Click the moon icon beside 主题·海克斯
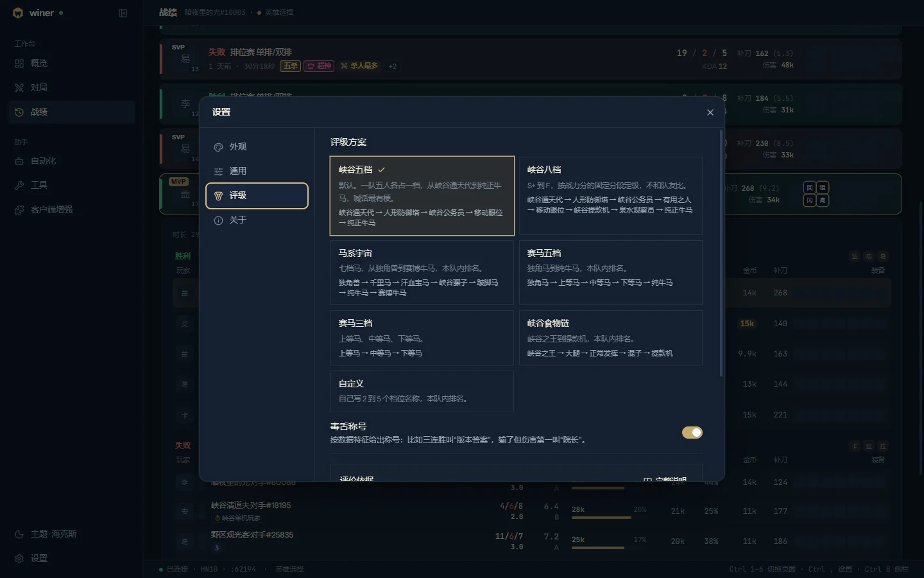The width and height of the screenshot is (924, 578). (x=19, y=534)
